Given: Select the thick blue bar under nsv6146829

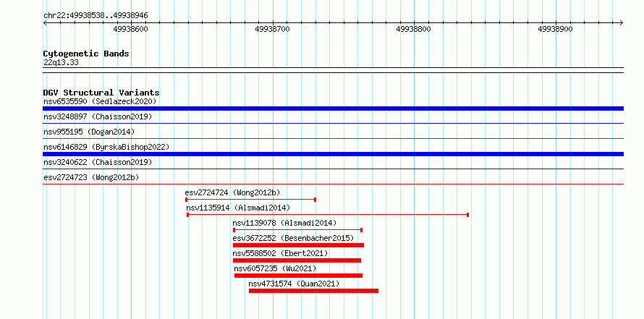Looking at the screenshot, I should (x=333, y=154).
